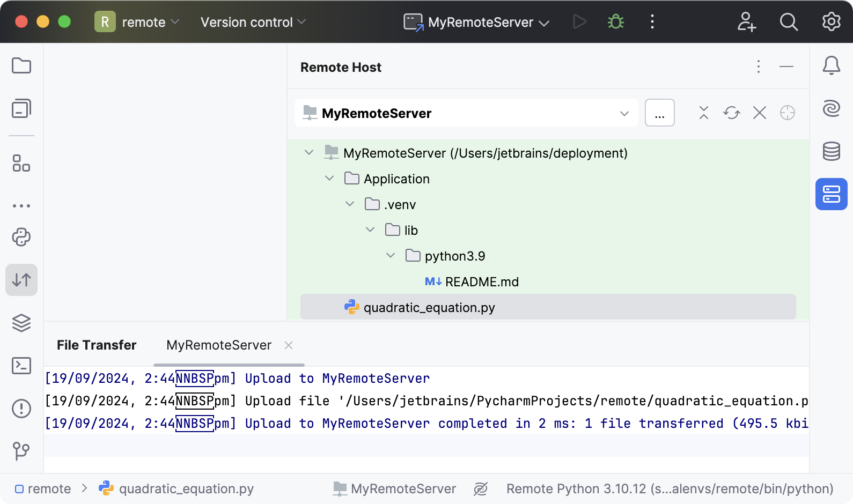The width and height of the screenshot is (853, 504).
Task: Toggle the Remote Host tool window button
Action: (x=831, y=194)
